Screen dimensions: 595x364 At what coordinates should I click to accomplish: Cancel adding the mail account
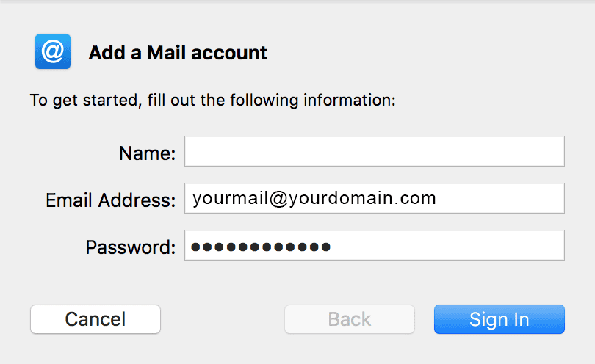pos(95,319)
